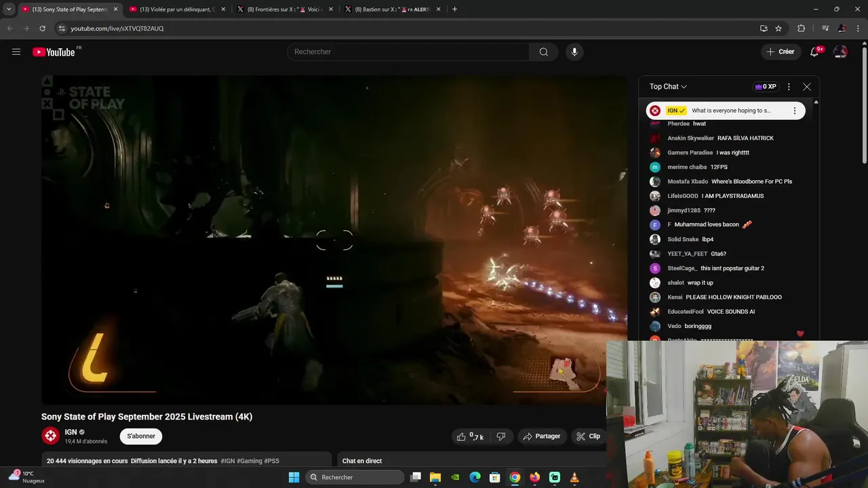Image resolution: width=868 pixels, height=488 pixels.
Task: Click the Créer button
Action: pyautogui.click(x=780, y=52)
